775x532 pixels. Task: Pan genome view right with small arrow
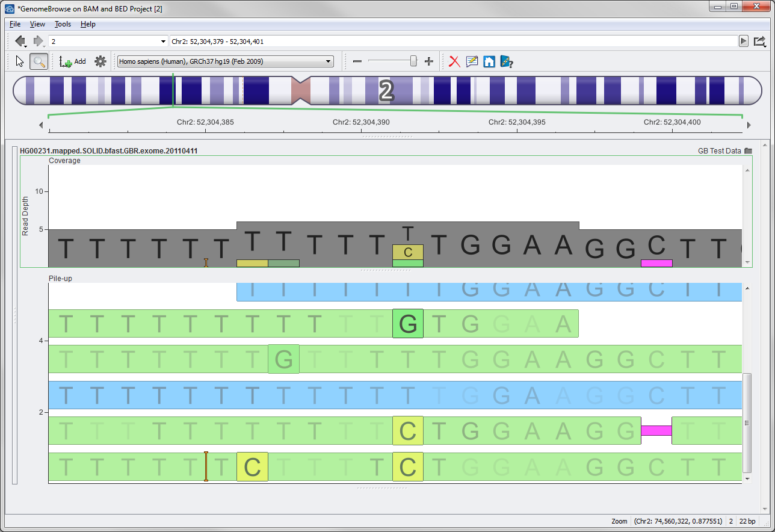click(x=749, y=125)
